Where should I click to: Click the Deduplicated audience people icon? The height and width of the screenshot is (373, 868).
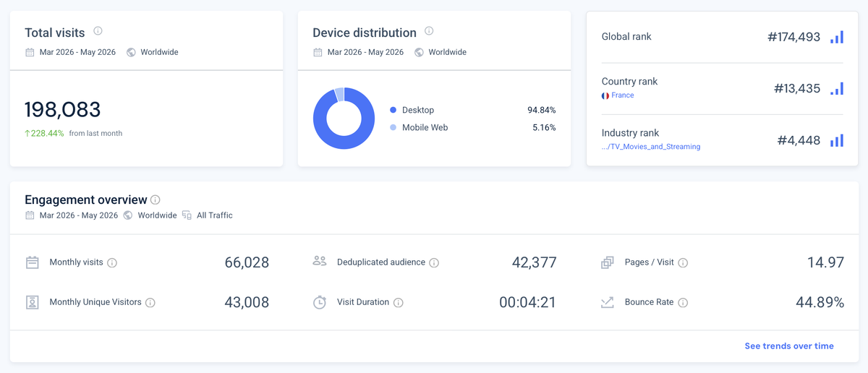click(x=320, y=261)
